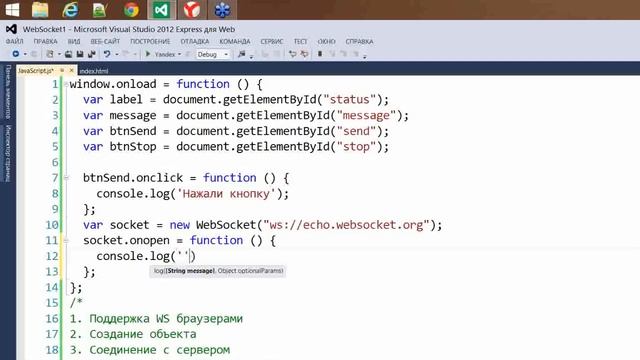Click between quotes in console.log on line 12
This screenshot has width=640, height=360.
[x=184, y=256]
